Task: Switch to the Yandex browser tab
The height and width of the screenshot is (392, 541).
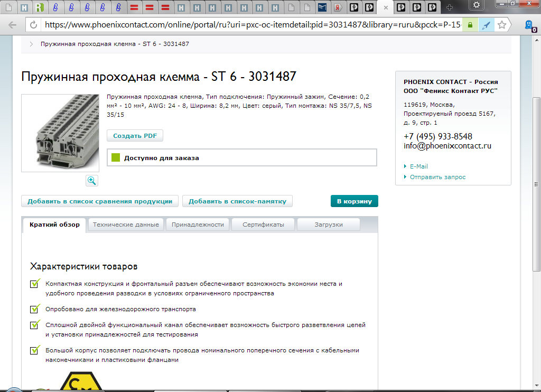Action: pyautogui.click(x=337, y=7)
